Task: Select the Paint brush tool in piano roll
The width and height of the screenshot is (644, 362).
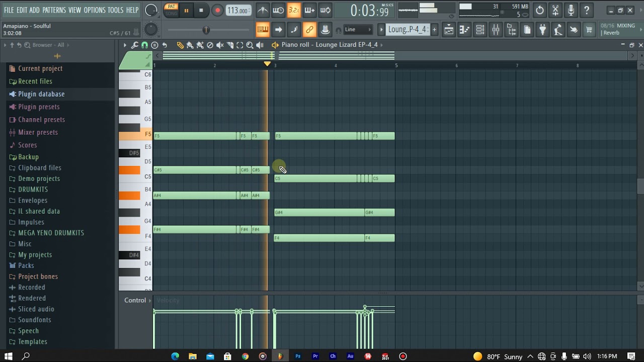Action: [190, 45]
